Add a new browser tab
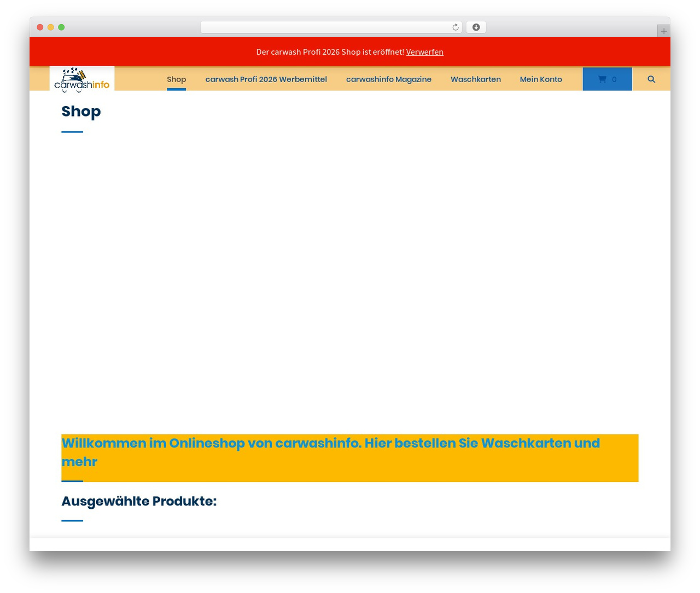The height and width of the screenshot is (593, 700). coord(663,31)
